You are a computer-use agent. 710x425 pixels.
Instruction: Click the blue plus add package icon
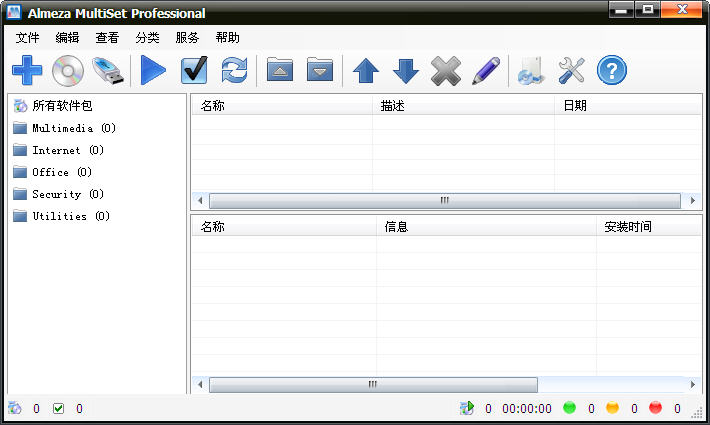pyautogui.click(x=27, y=70)
